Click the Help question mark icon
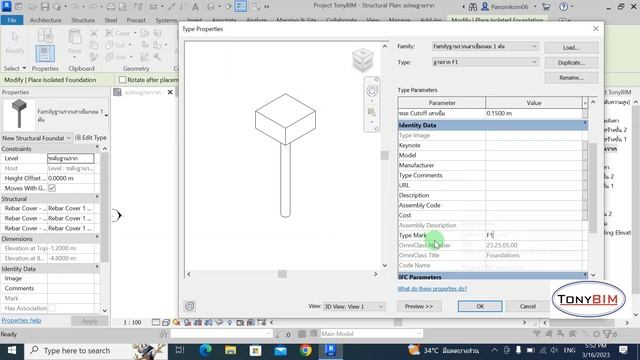The height and width of the screenshot is (360, 640). pos(564,7)
